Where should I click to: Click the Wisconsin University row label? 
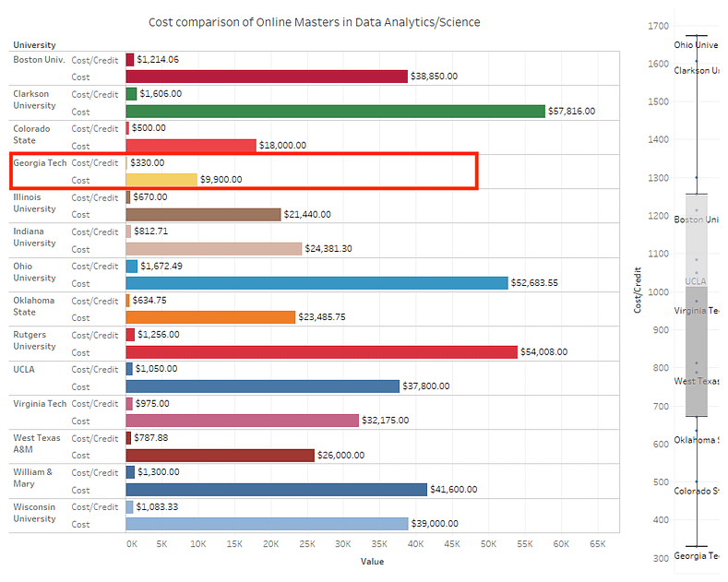[34, 513]
